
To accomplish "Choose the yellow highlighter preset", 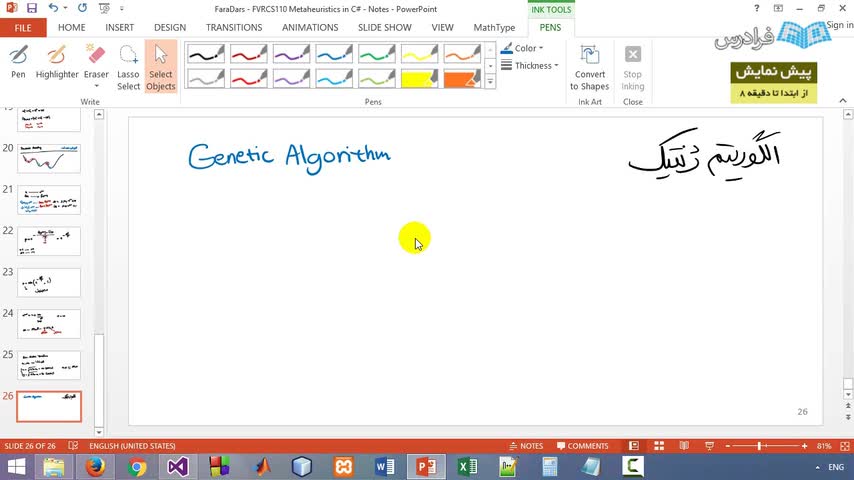I will (x=419, y=78).
